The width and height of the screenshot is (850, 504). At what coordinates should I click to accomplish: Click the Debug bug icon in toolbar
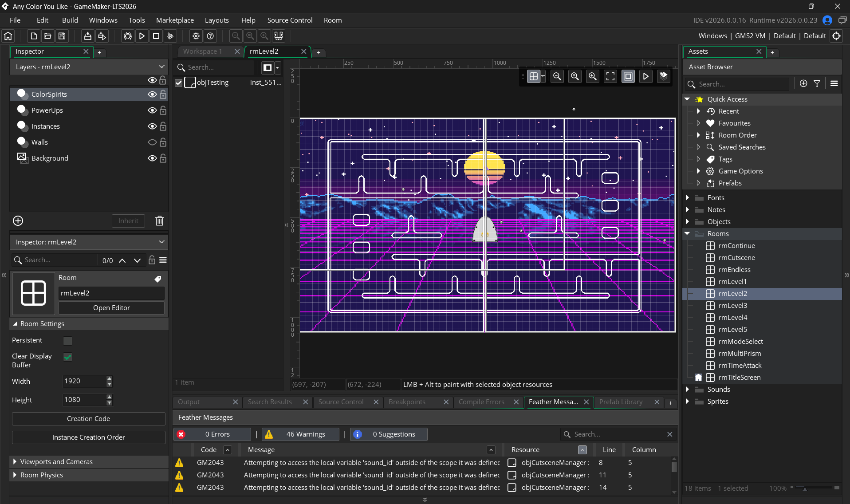coord(128,36)
